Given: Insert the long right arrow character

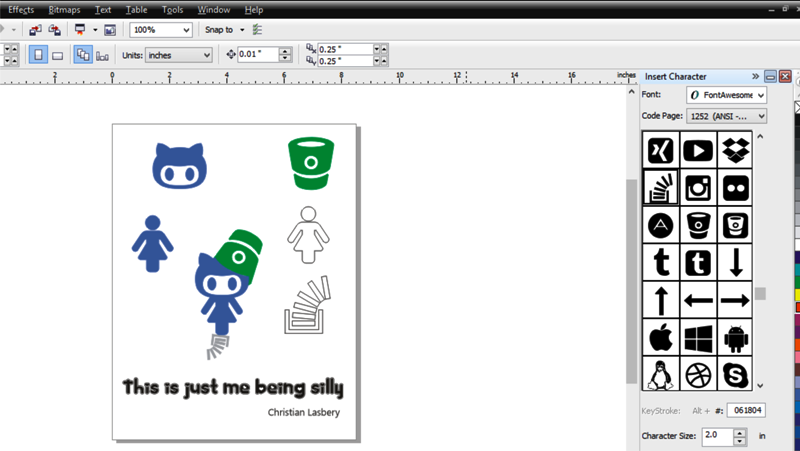Looking at the screenshot, I should tap(735, 300).
